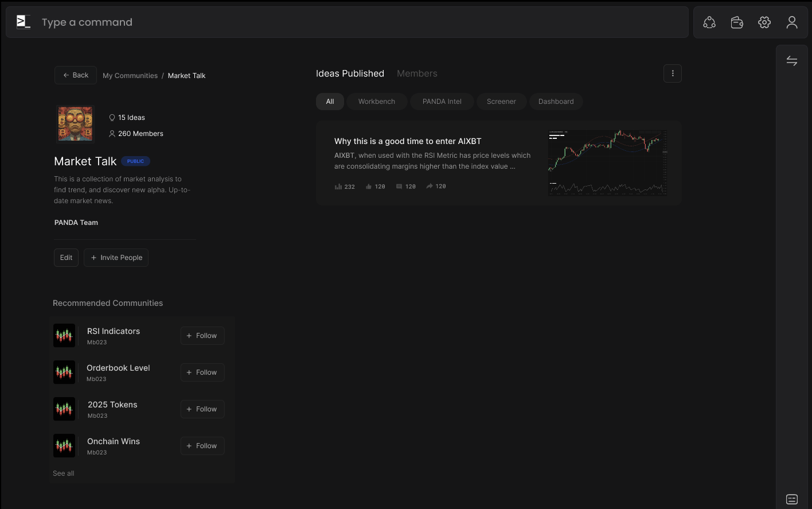Select the PANDA Intel filter chip
The width and height of the screenshot is (812, 509).
tap(442, 102)
